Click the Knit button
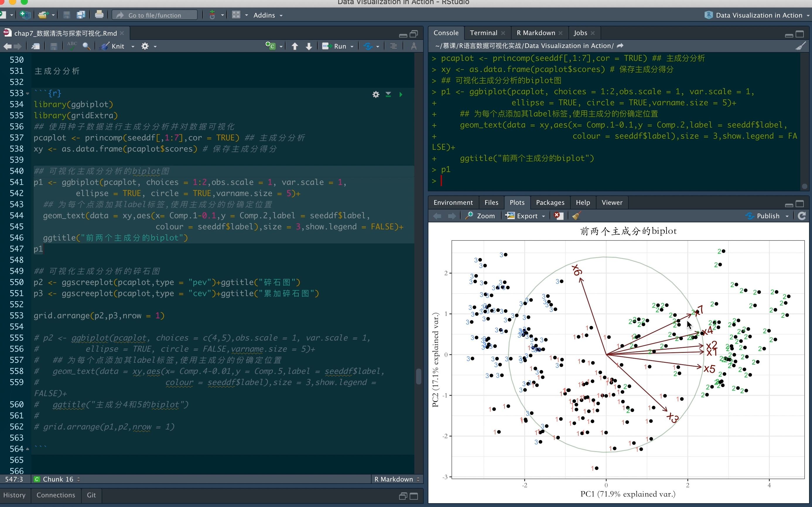Viewport: 812px width, 507px height. click(x=113, y=46)
